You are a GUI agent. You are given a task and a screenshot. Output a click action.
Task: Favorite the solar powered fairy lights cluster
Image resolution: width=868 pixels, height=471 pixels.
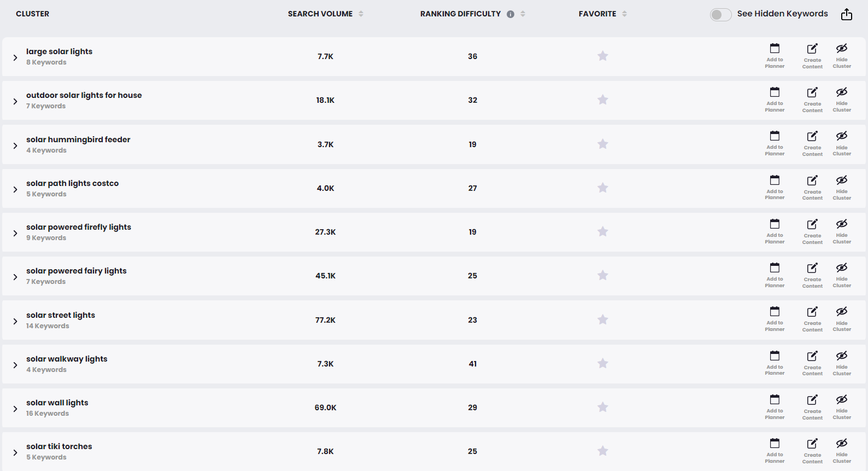(x=603, y=275)
